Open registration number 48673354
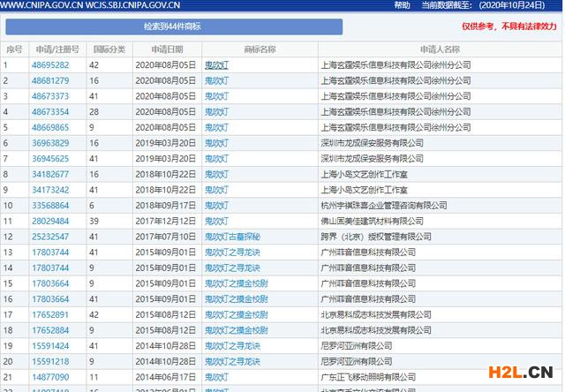 [50, 112]
